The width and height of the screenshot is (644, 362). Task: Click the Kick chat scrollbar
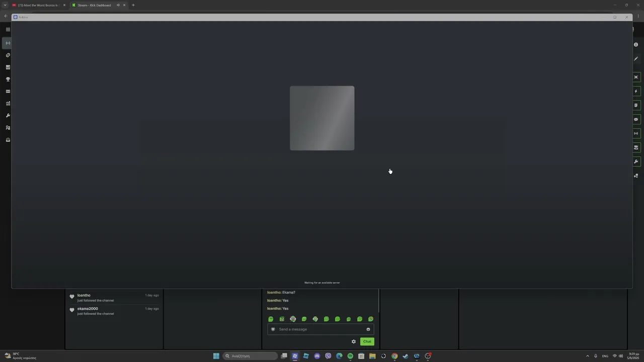379,301
